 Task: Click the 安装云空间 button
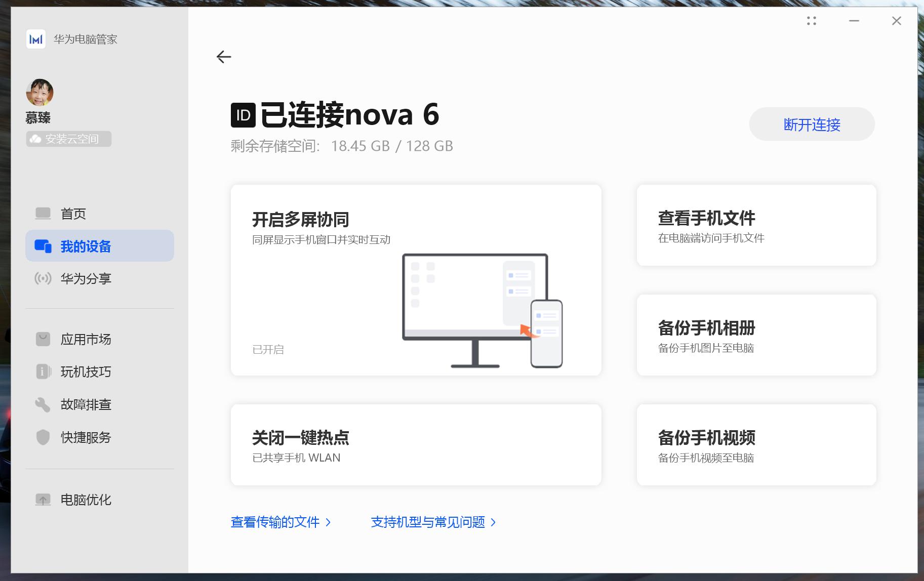tap(69, 139)
